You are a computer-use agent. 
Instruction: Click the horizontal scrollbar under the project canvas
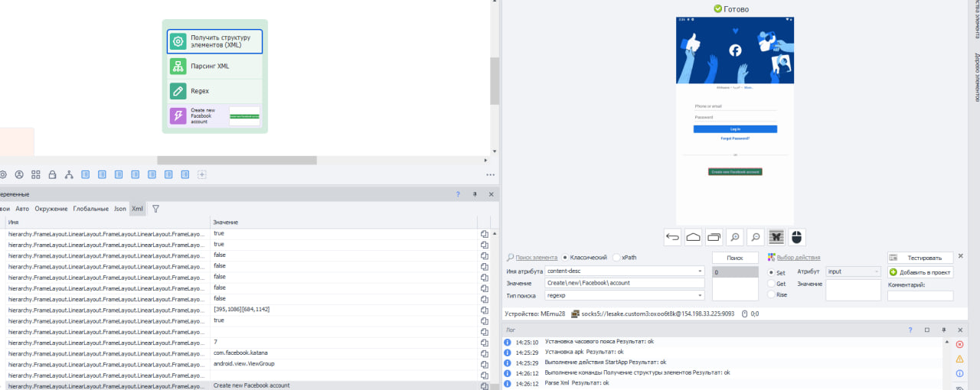pos(237,161)
